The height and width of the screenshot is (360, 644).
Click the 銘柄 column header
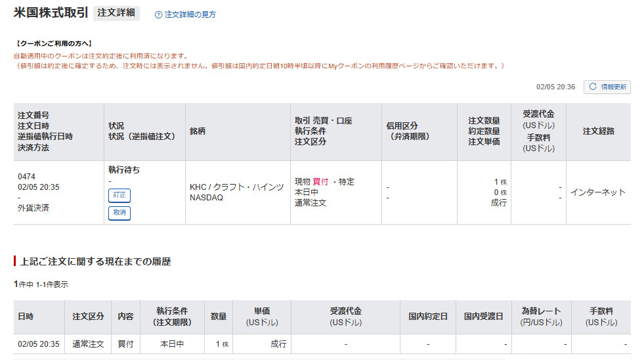coord(198,131)
